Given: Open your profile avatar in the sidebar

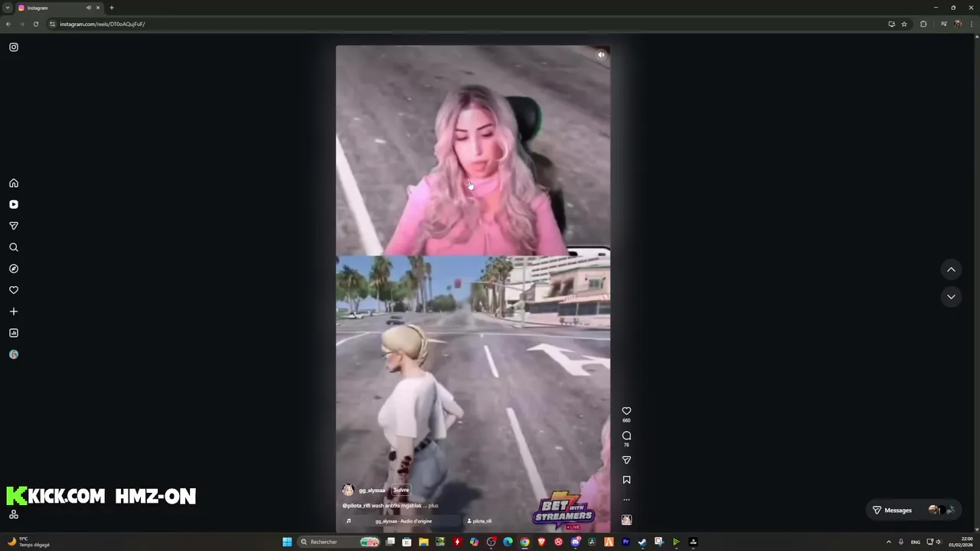Looking at the screenshot, I should pyautogui.click(x=14, y=354).
